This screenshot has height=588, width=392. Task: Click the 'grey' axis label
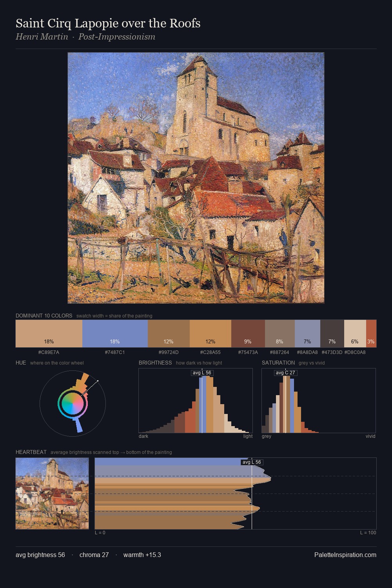pyautogui.click(x=267, y=436)
